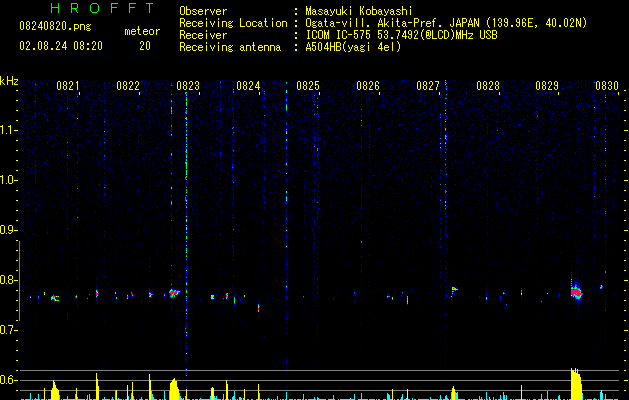Click the HROFFT title text
This screenshot has height=400, width=629.
coord(103,8)
